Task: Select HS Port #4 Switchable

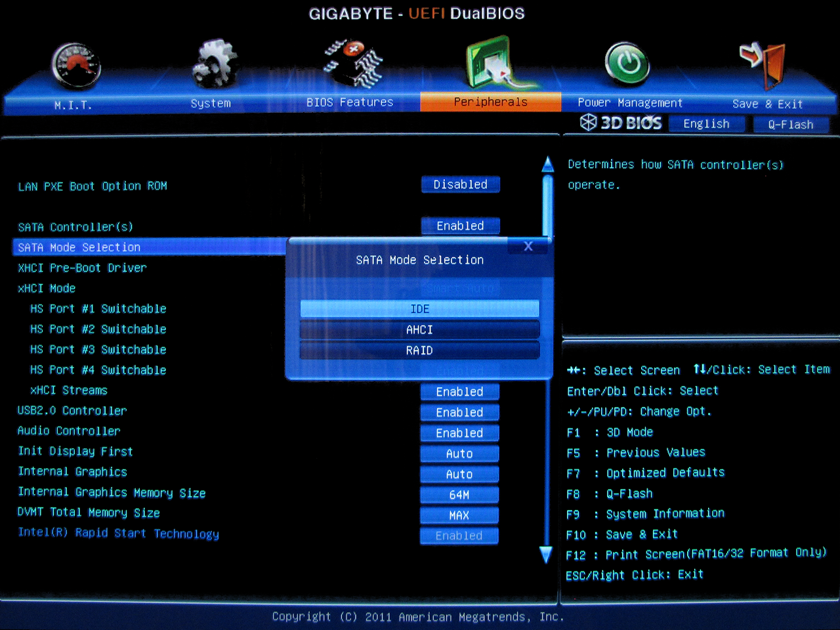Action: pos(98,369)
